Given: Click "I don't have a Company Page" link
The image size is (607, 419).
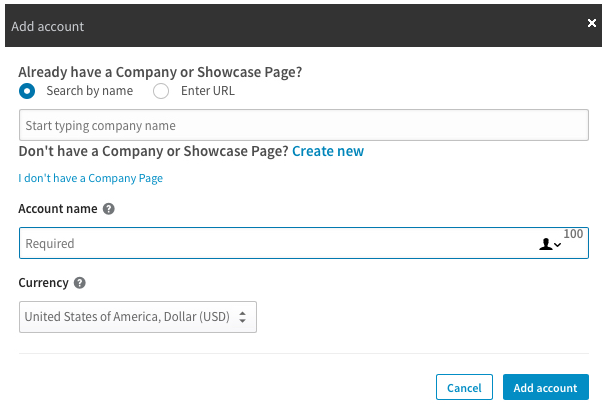Looking at the screenshot, I should pyautogui.click(x=91, y=178).
